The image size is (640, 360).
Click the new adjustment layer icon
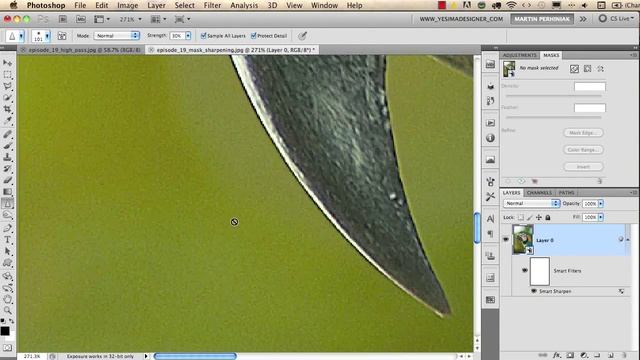coord(584,355)
